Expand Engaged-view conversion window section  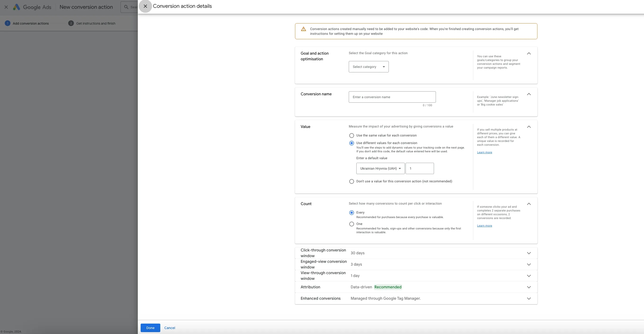(529, 264)
